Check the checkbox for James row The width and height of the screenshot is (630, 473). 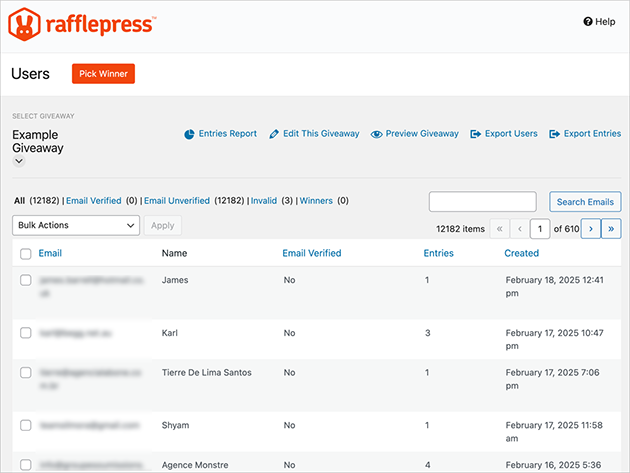[x=26, y=280]
